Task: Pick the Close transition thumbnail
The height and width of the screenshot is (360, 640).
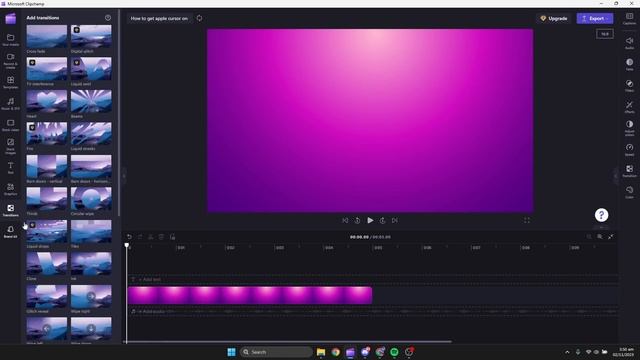Action: 47,264
